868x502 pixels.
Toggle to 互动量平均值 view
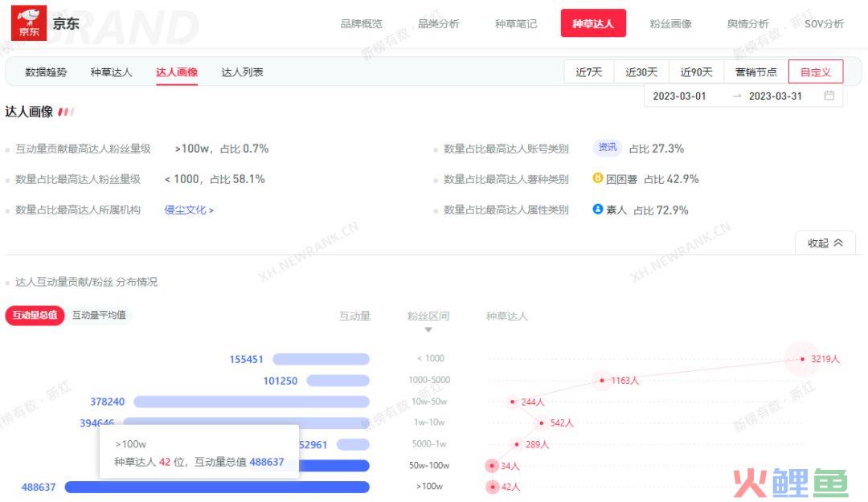(x=99, y=315)
